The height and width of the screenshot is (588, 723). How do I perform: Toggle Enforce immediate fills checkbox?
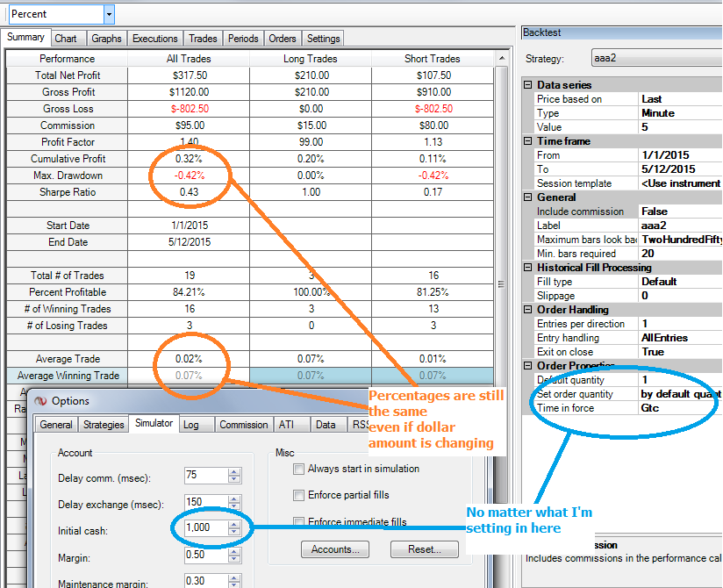299,521
